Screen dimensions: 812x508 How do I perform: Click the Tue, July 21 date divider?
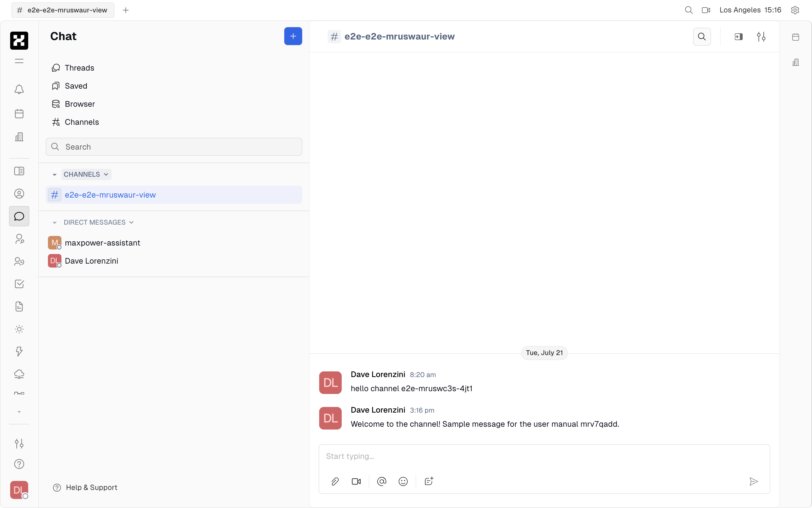[x=544, y=353]
